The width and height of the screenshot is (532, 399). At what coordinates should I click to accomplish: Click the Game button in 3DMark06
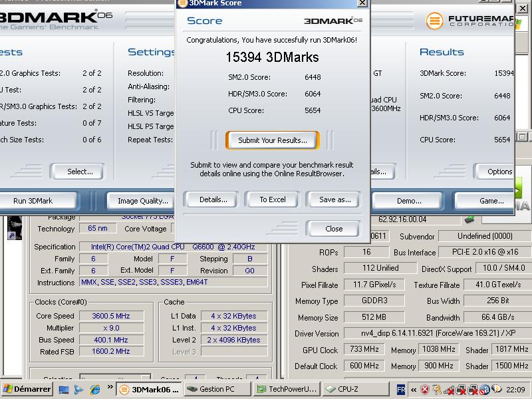pos(485,201)
